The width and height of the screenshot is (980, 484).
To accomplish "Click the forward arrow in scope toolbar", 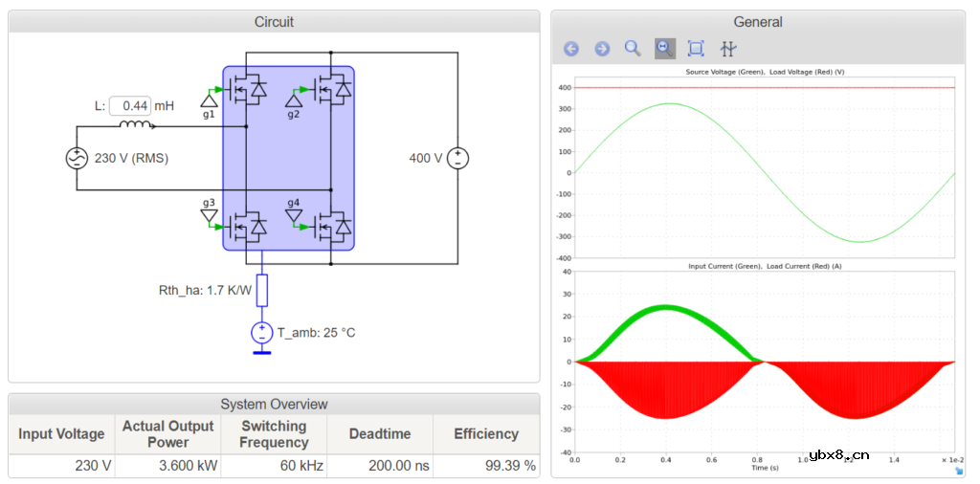I will [x=602, y=49].
